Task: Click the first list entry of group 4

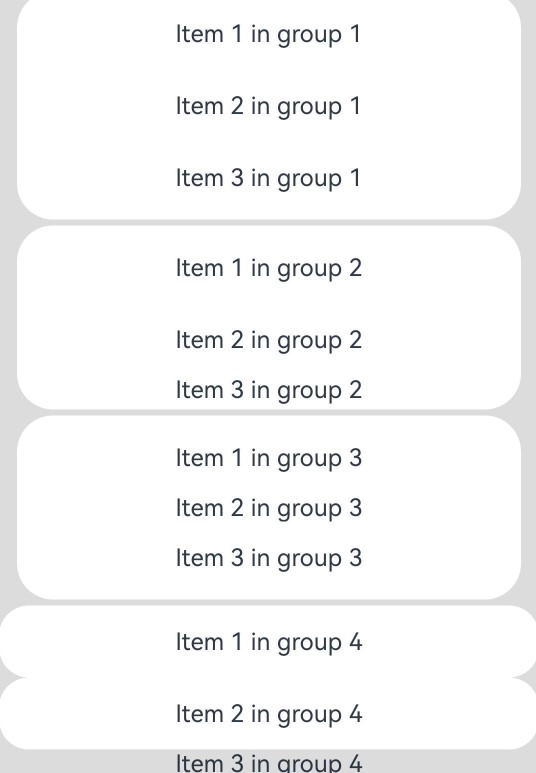Action: [268, 641]
